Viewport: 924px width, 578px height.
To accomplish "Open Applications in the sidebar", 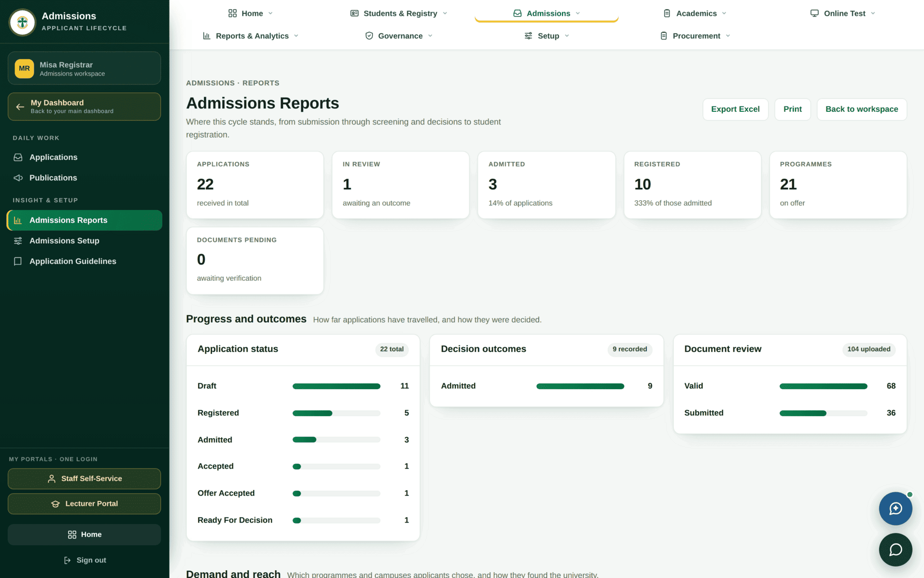I will (84, 157).
